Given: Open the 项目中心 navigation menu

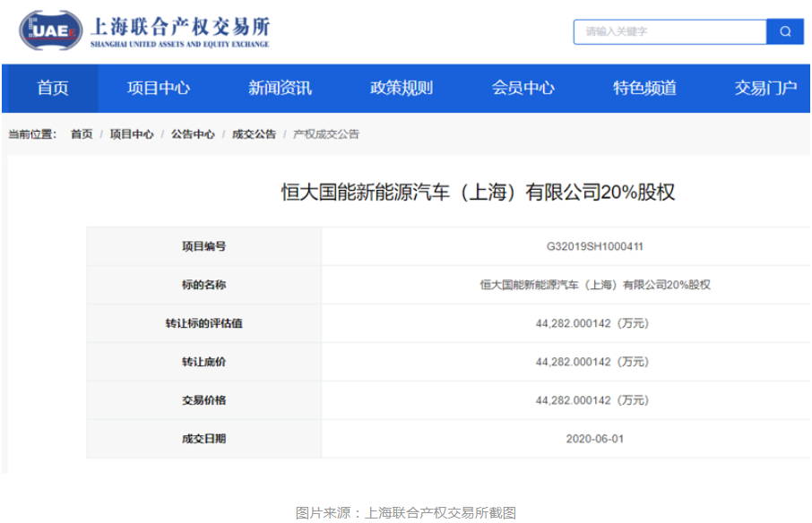Looking at the screenshot, I should pyautogui.click(x=159, y=88).
